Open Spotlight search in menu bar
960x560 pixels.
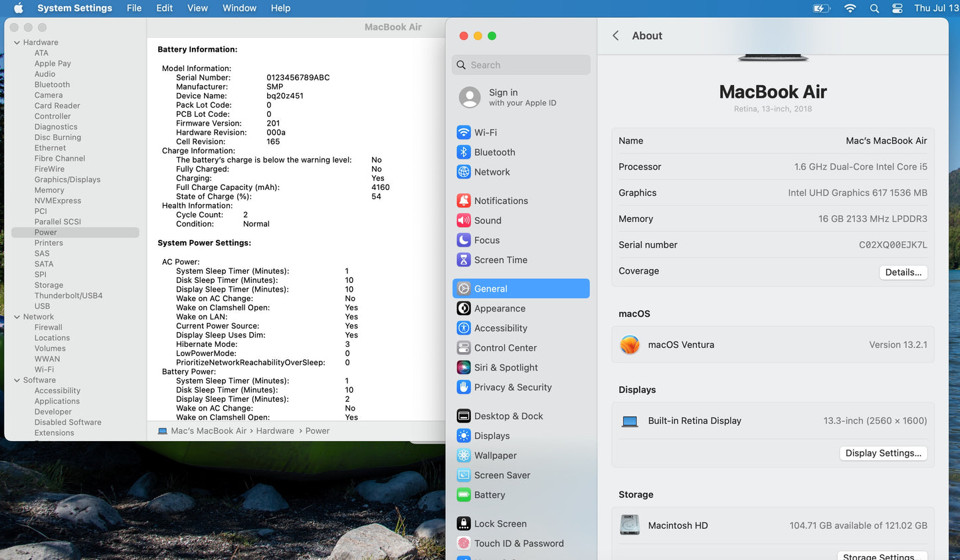[x=874, y=8]
